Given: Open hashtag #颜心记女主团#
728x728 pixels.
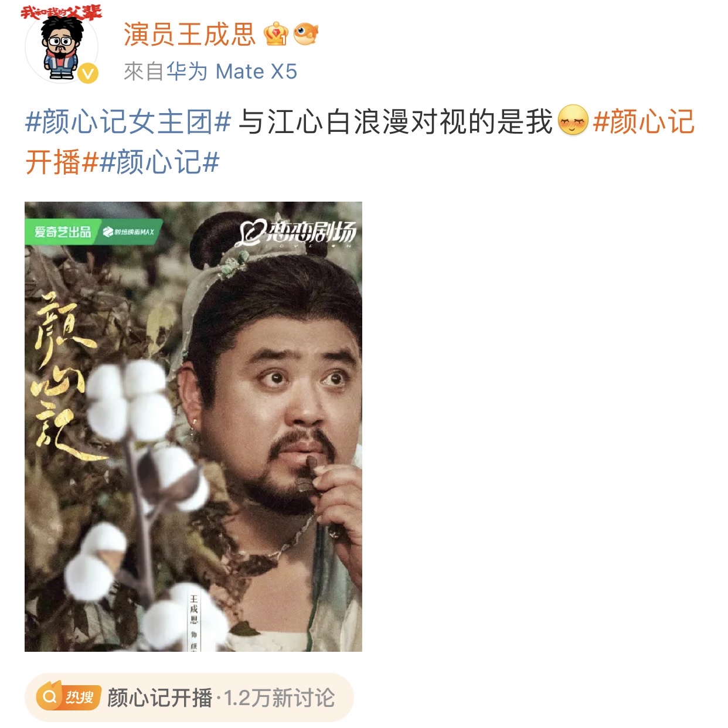Looking at the screenshot, I should pyautogui.click(x=128, y=122).
